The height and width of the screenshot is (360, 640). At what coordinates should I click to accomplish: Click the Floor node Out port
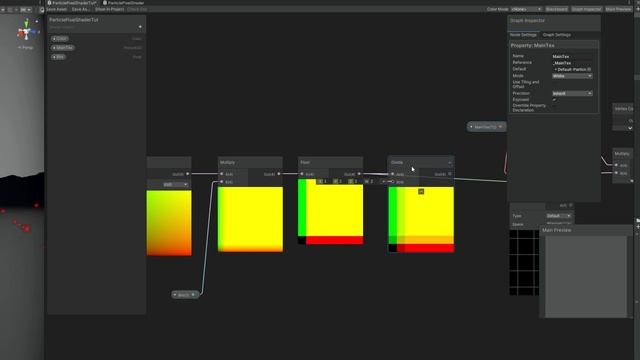point(359,174)
